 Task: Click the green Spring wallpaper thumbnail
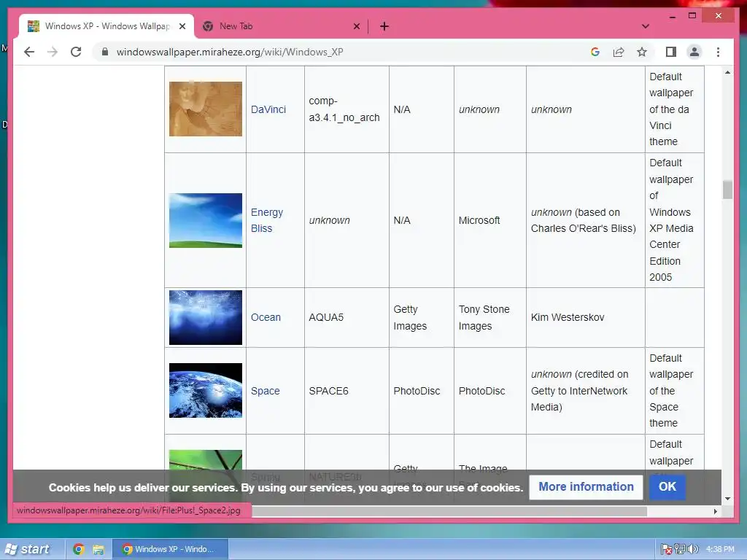205,460
